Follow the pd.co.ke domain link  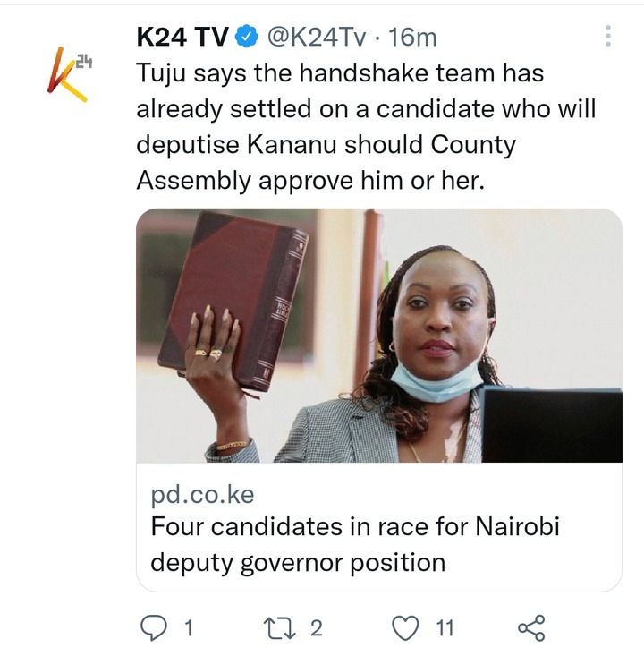coord(202,495)
